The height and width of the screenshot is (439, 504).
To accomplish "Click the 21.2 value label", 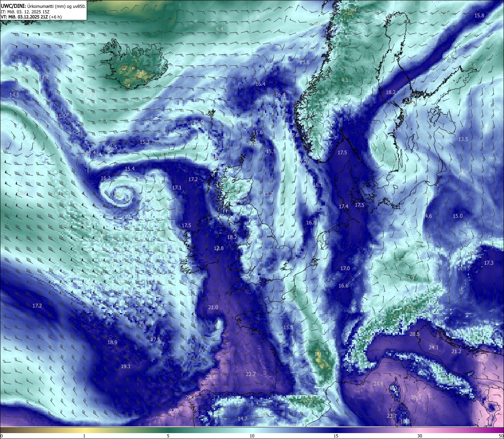I will pos(456,352).
